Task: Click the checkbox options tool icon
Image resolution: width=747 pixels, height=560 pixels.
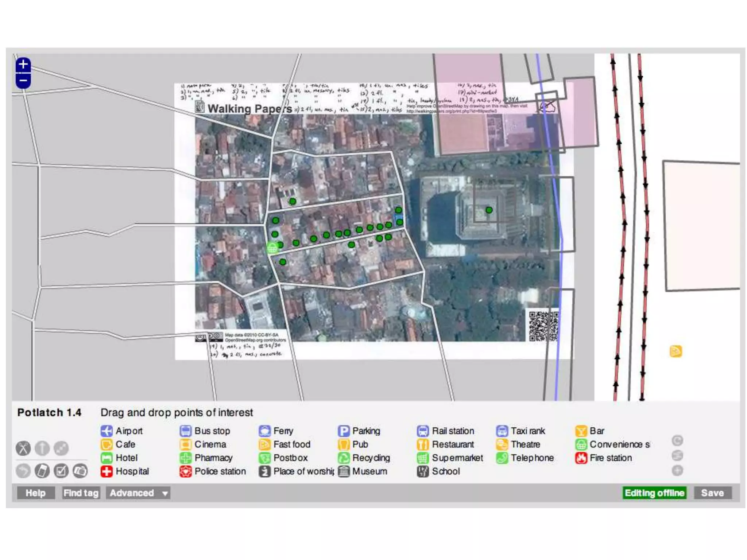Action: tap(61, 471)
